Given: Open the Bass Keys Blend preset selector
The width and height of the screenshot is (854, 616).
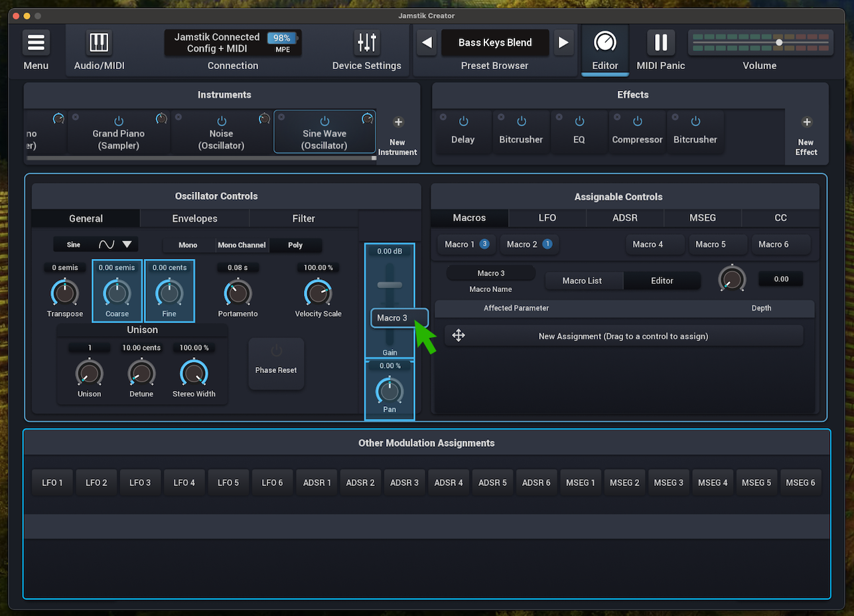Looking at the screenshot, I should [495, 42].
